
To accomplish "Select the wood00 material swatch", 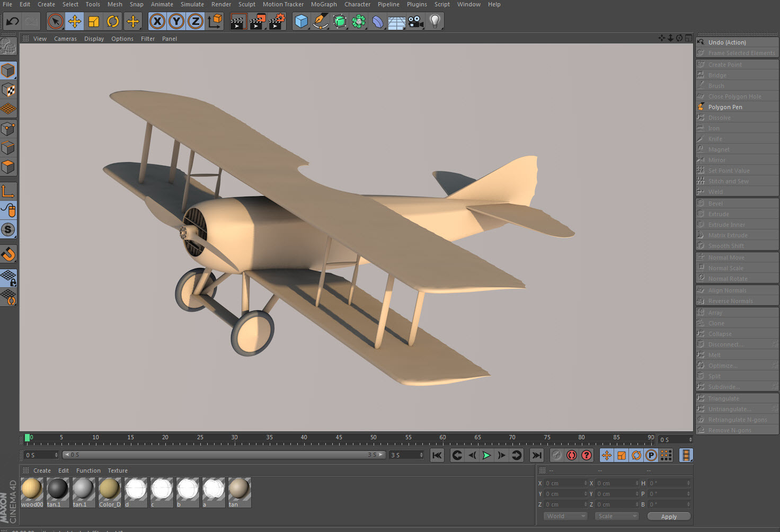I will [32, 492].
